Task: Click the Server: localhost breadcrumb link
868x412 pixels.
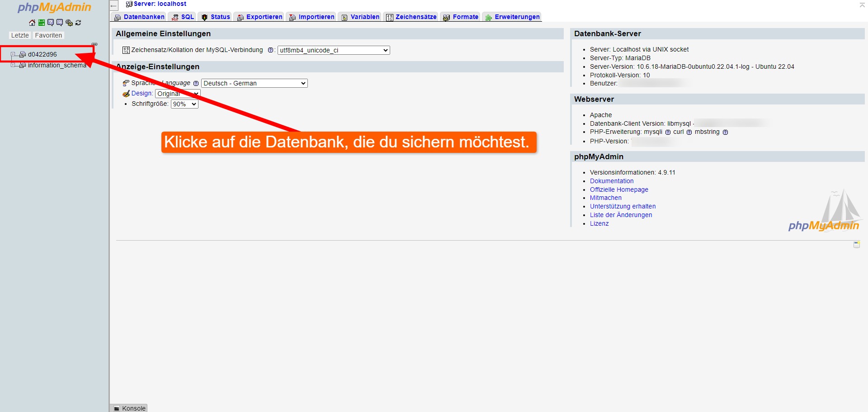Action: (160, 4)
